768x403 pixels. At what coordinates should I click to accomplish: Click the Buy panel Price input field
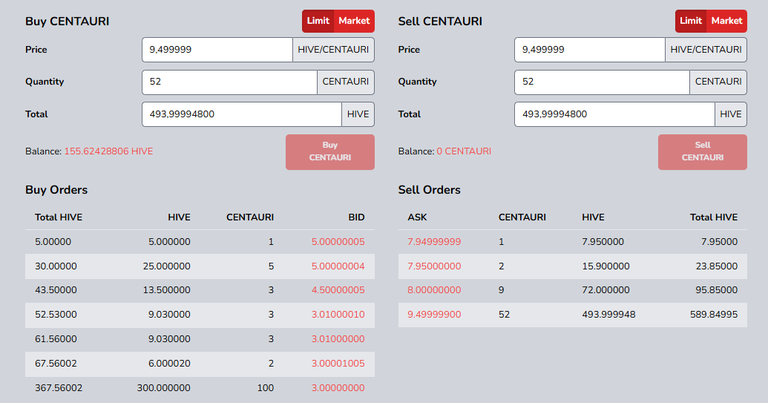pos(217,50)
